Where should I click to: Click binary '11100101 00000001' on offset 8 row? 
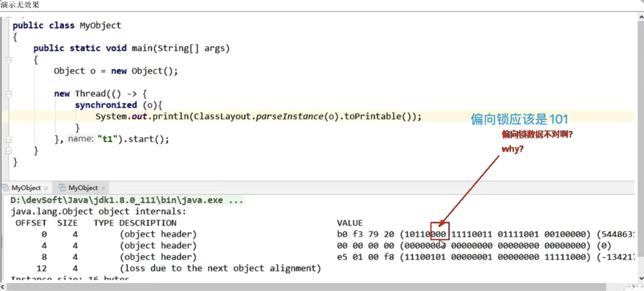(448, 257)
